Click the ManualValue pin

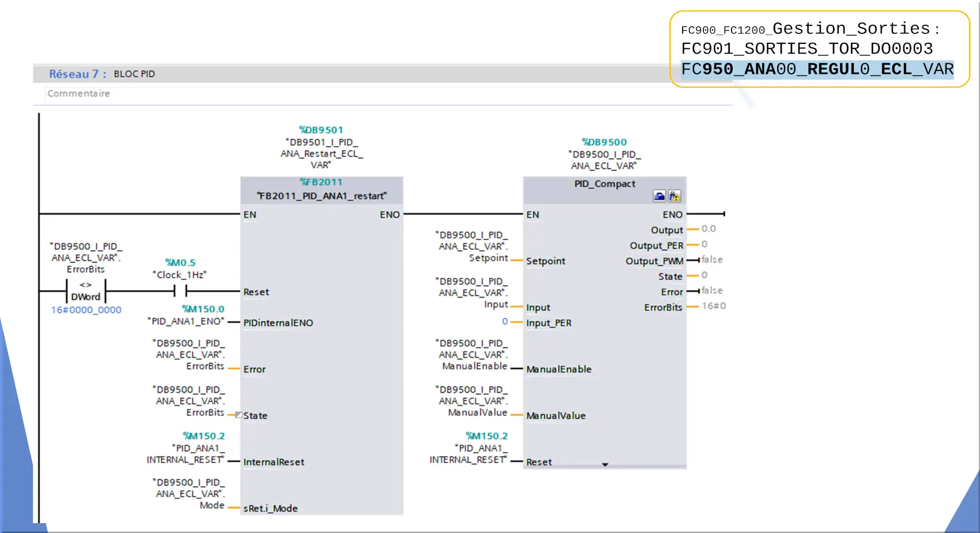[556, 415]
